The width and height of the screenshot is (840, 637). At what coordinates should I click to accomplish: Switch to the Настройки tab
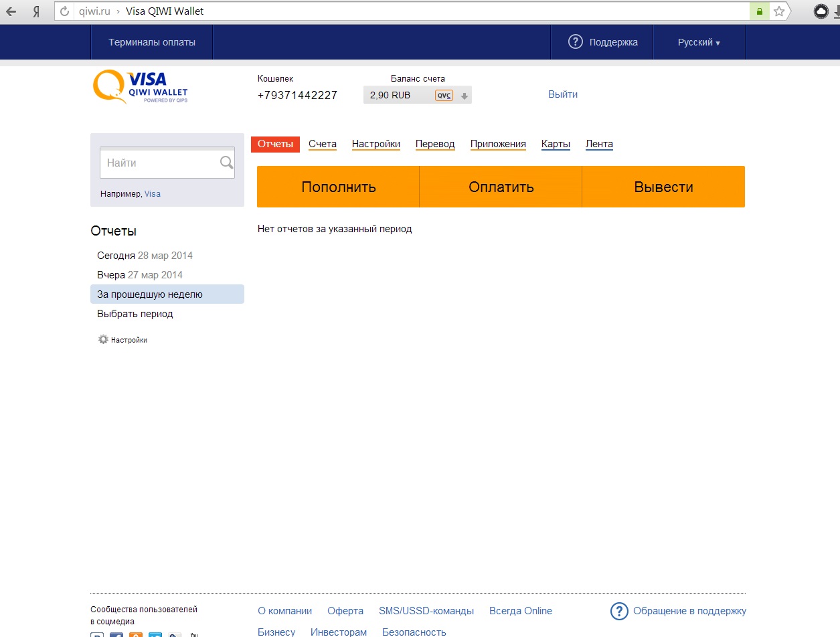coord(376,144)
